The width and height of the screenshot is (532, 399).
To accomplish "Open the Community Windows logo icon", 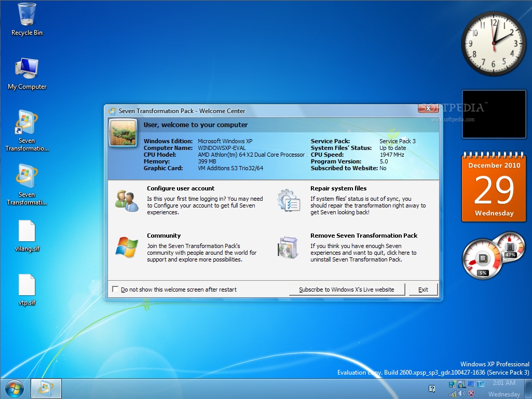I will [127, 248].
